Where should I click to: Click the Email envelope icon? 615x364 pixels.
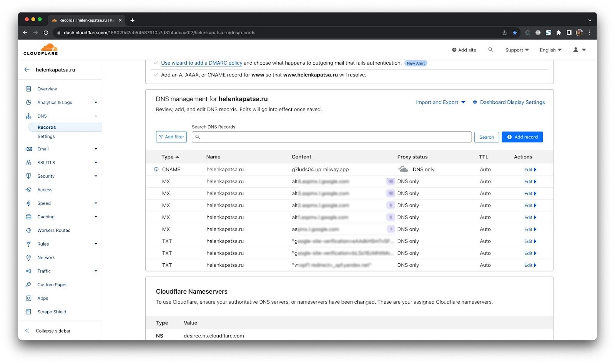28,149
